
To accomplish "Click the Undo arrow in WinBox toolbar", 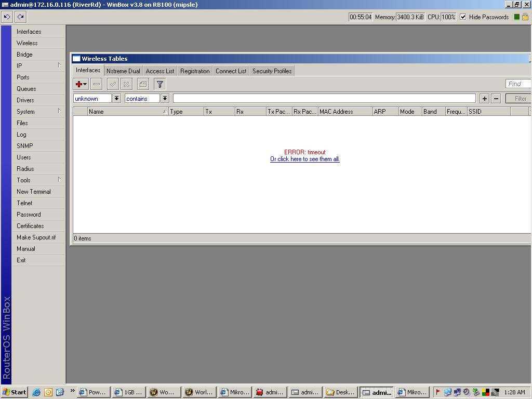I will (7, 17).
